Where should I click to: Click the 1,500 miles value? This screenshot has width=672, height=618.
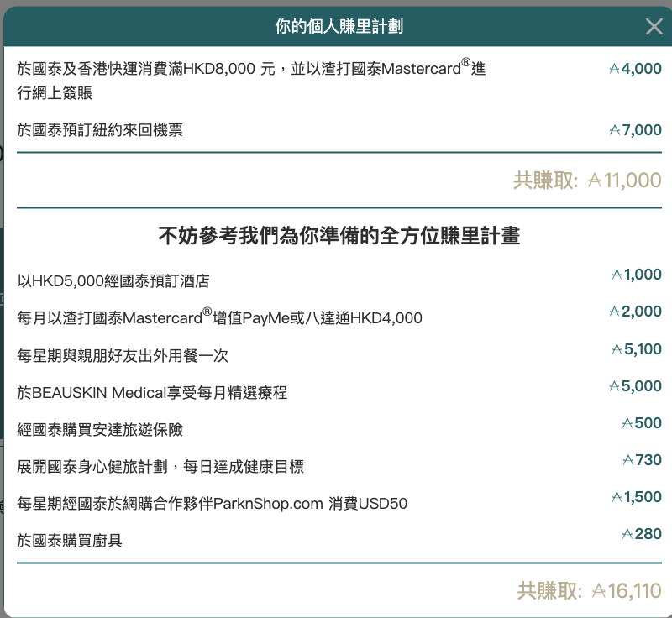click(x=637, y=497)
